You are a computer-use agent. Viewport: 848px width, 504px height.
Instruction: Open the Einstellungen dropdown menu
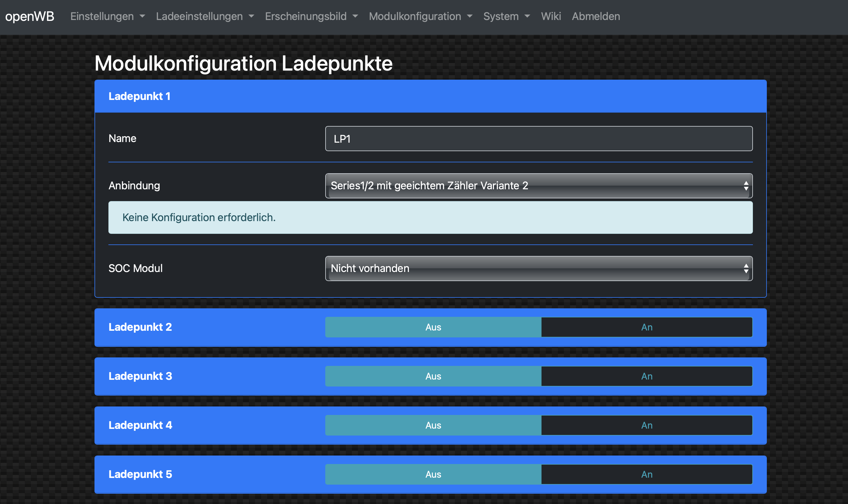(x=107, y=16)
